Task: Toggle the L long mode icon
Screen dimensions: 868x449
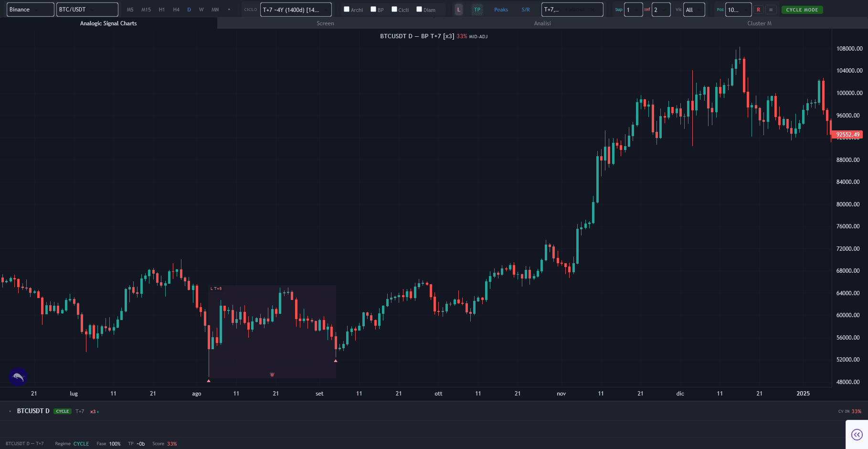Action: click(459, 10)
